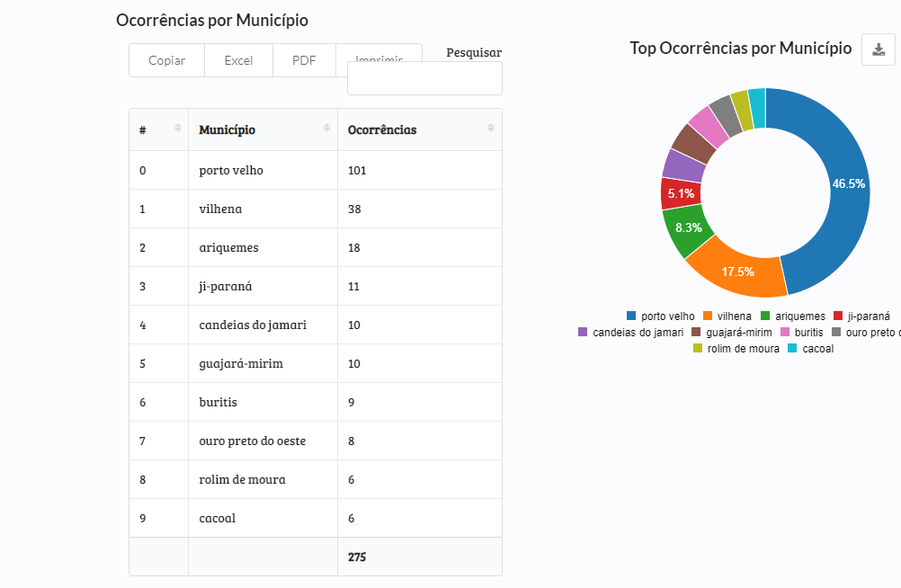The height and width of the screenshot is (588, 901).
Task: Select the orange 17.5% chart slice
Action: tap(737, 272)
